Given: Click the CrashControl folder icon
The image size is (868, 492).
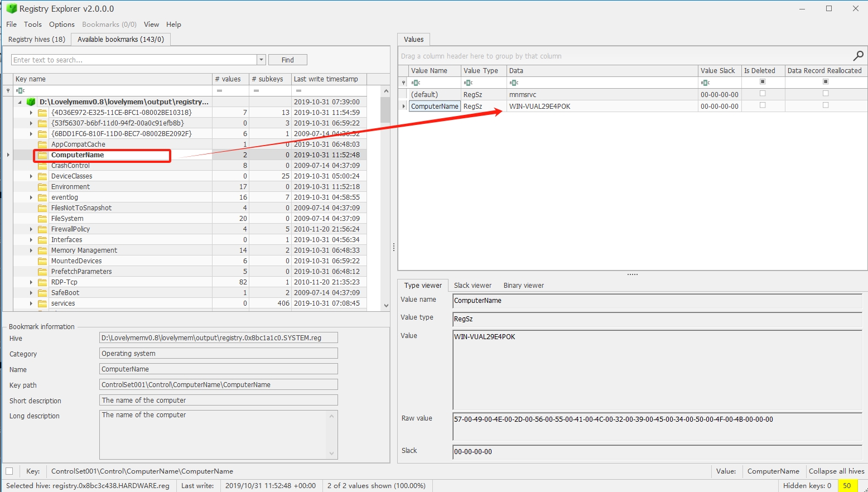Looking at the screenshot, I should click(x=42, y=166).
